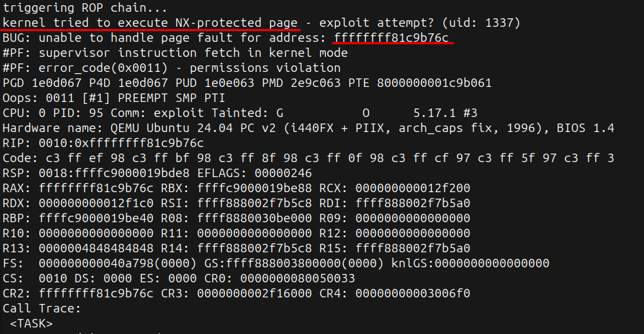Click the "Code:" bytes line
The height and width of the screenshot is (334, 644).
click(x=308, y=158)
